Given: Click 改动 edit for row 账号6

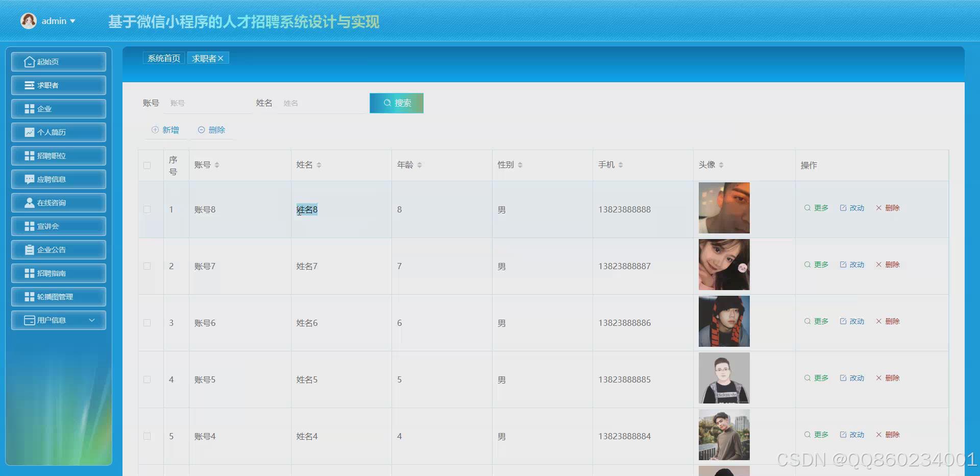Looking at the screenshot, I should coord(852,321).
